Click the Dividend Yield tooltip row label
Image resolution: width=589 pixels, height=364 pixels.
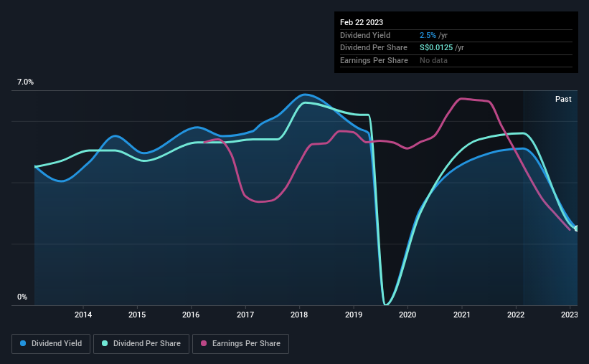pyautogui.click(x=365, y=35)
